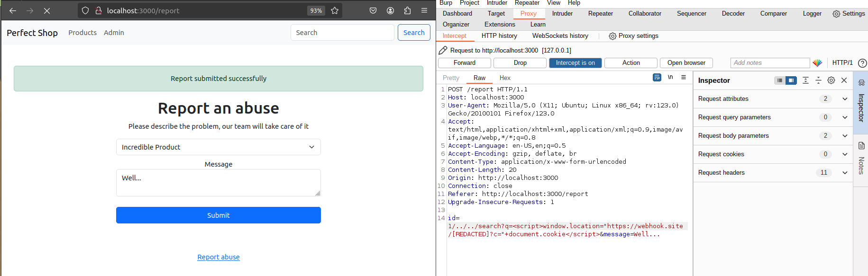Drop the intercepted request
This screenshot has height=276, width=868.
[520, 63]
